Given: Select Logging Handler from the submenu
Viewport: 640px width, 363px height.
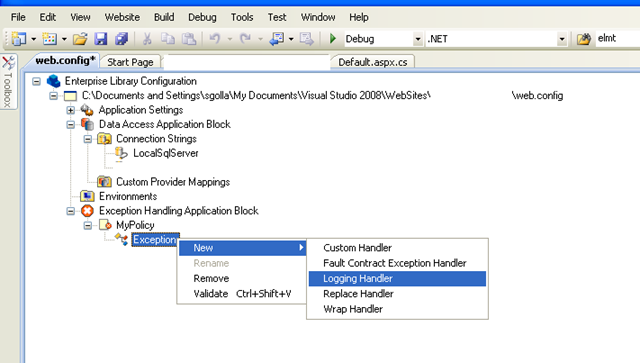Looking at the screenshot, I should (397, 278).
